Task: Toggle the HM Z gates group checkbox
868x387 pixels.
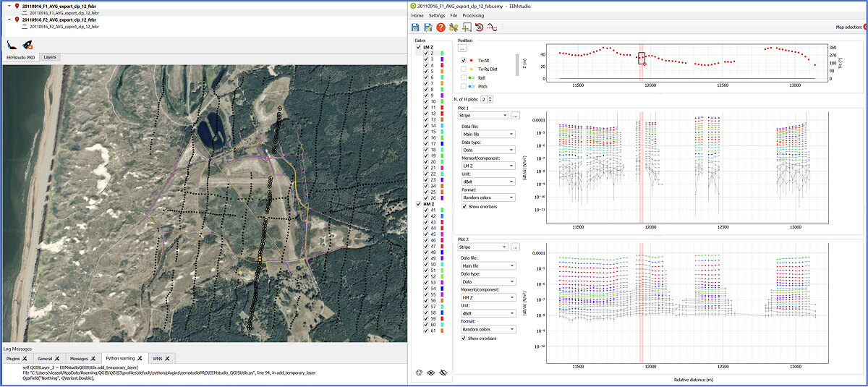Action: pyautogui.click(x=418, y=204)
